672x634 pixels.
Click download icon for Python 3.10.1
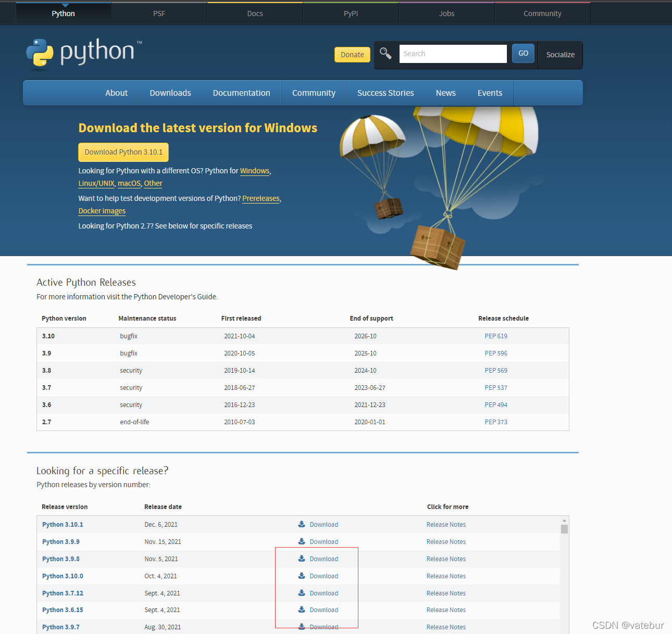[x=302, y=524]
